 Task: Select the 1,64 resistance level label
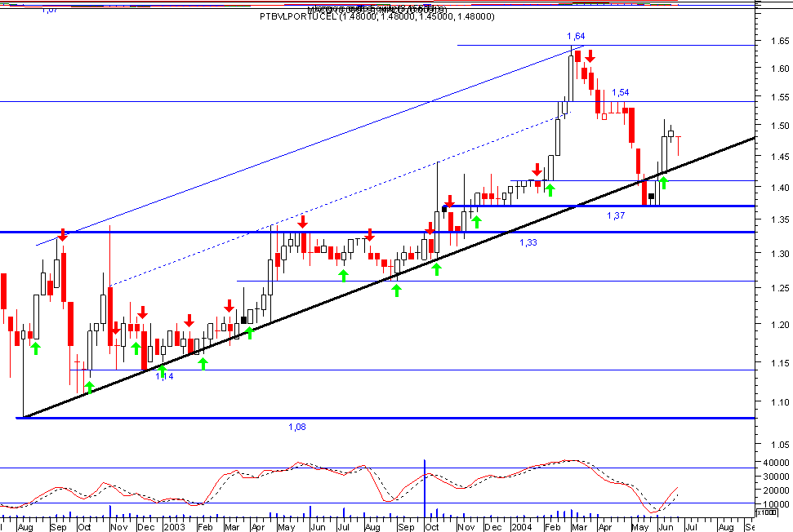[576, 37]
